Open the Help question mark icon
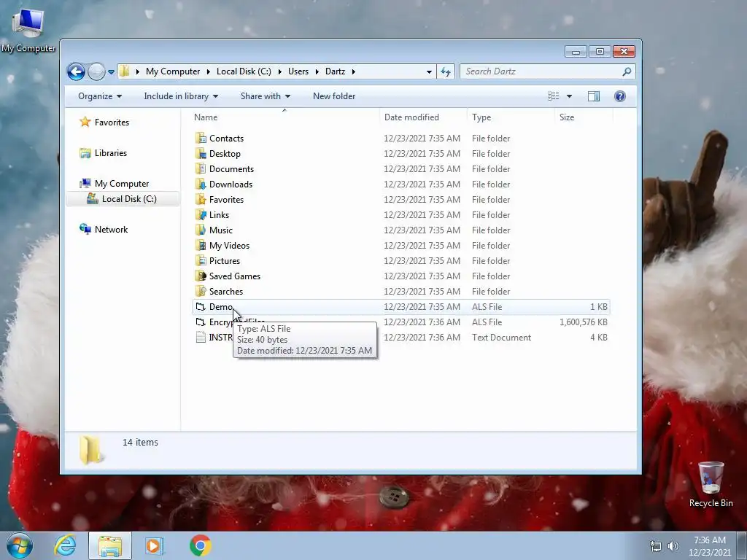The image size is (747, 560). coord(620,96)
